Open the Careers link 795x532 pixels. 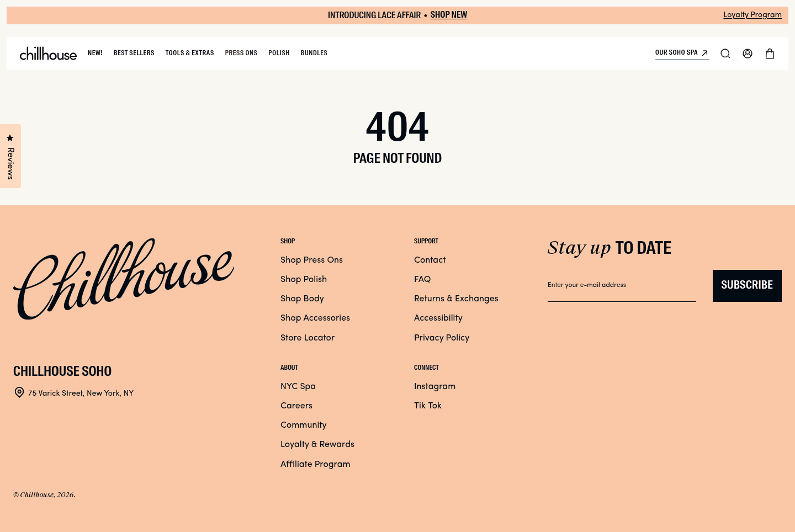coord(296,406)
